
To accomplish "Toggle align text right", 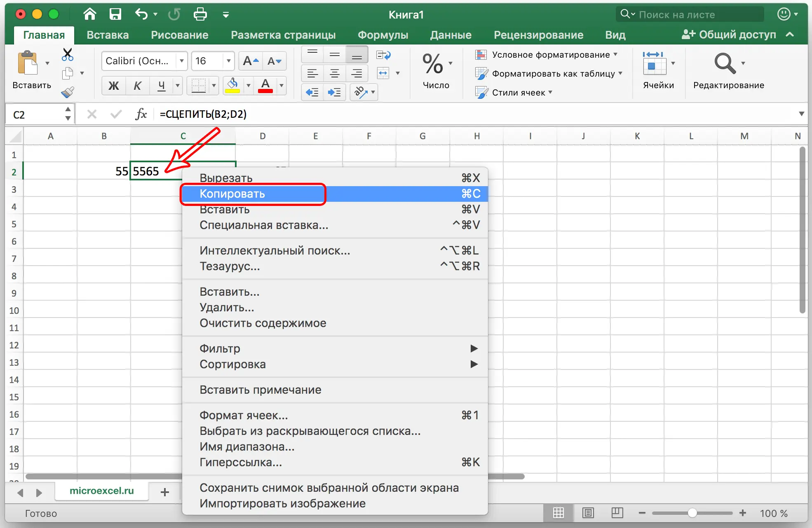I will point(357,73).
